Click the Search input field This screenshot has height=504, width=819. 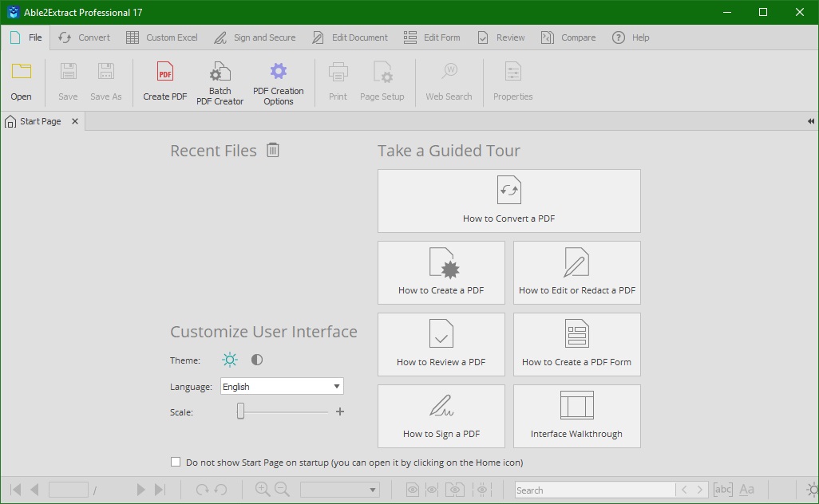tap(594, 490)
